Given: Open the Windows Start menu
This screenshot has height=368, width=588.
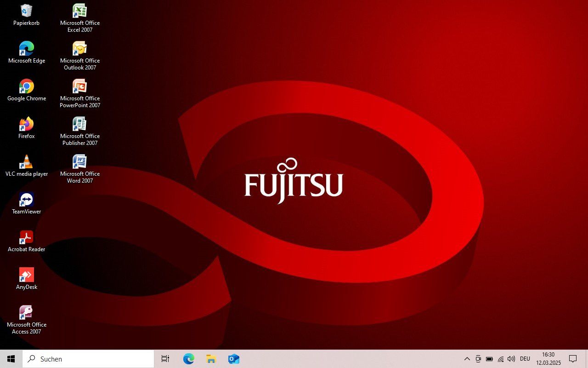Looking at the screenshot, I should tap(11, 359).
